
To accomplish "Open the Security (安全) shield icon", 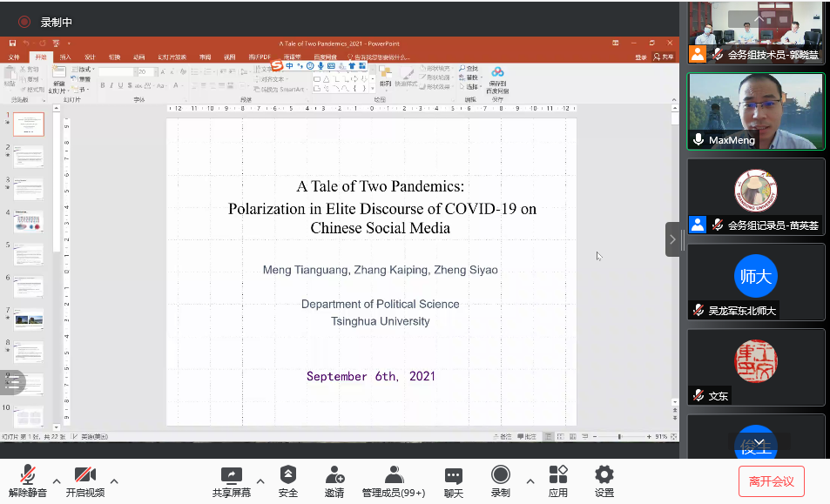I will pos(287,475).
